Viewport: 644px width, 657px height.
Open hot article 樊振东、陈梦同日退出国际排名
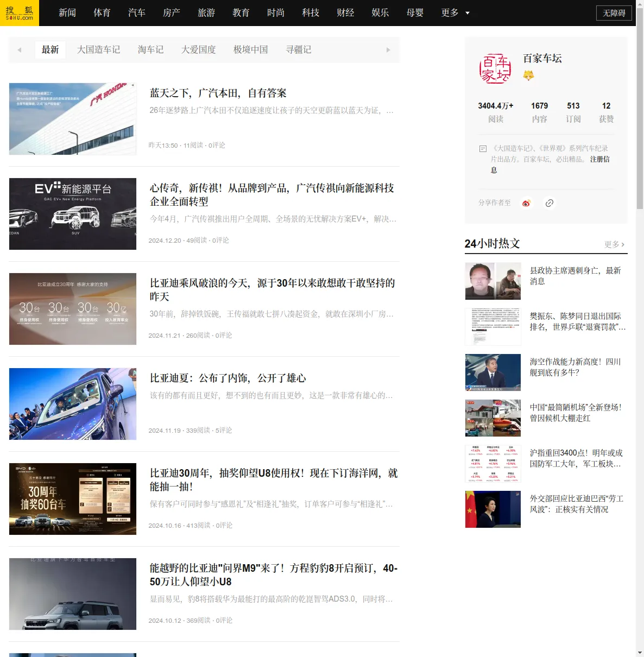click(x=578, y=321)
